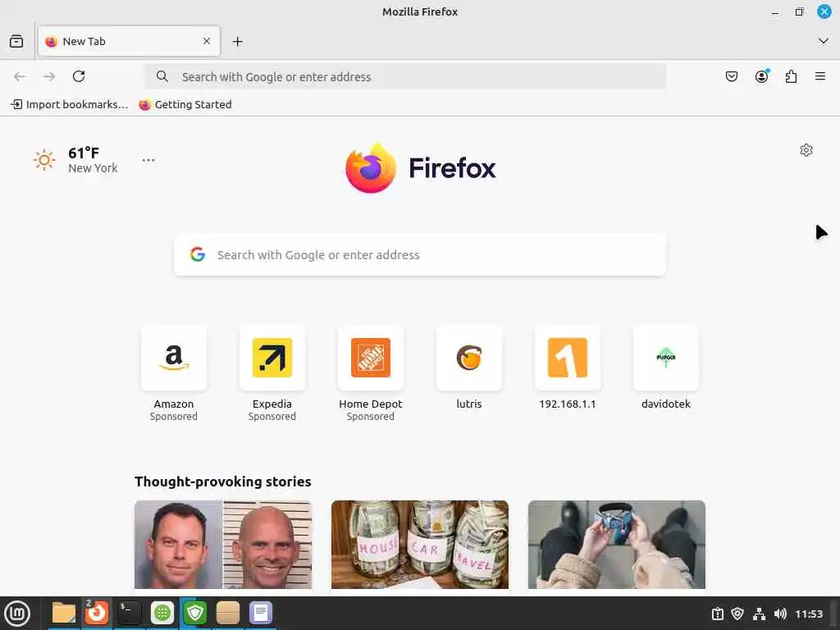
Task: Click the Thought-provoking stories heading
Action: click(223, 482)
